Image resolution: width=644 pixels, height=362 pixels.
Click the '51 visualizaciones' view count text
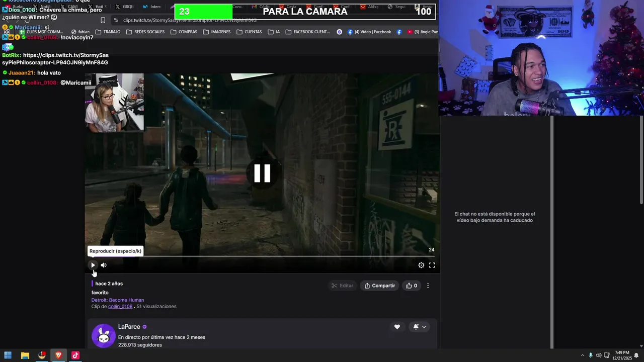[x=156, y=307]
